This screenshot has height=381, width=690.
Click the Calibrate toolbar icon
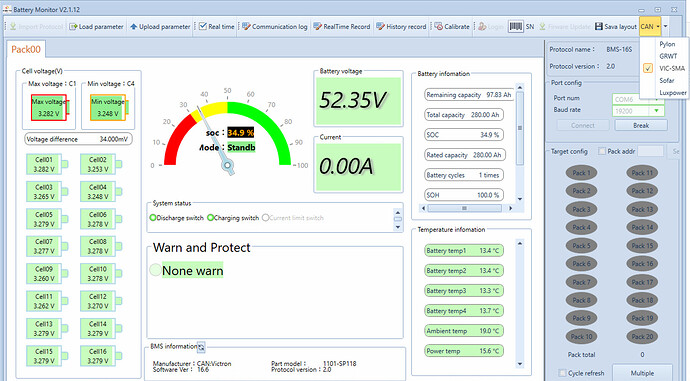[439, 26]
